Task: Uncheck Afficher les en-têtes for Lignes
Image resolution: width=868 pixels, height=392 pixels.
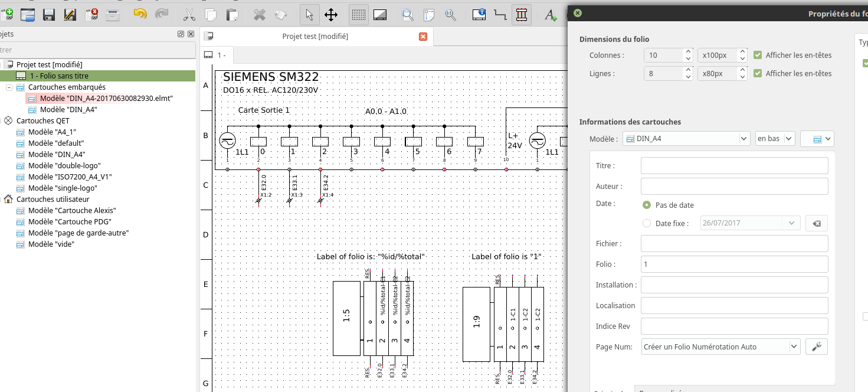Action: (758, 74)
